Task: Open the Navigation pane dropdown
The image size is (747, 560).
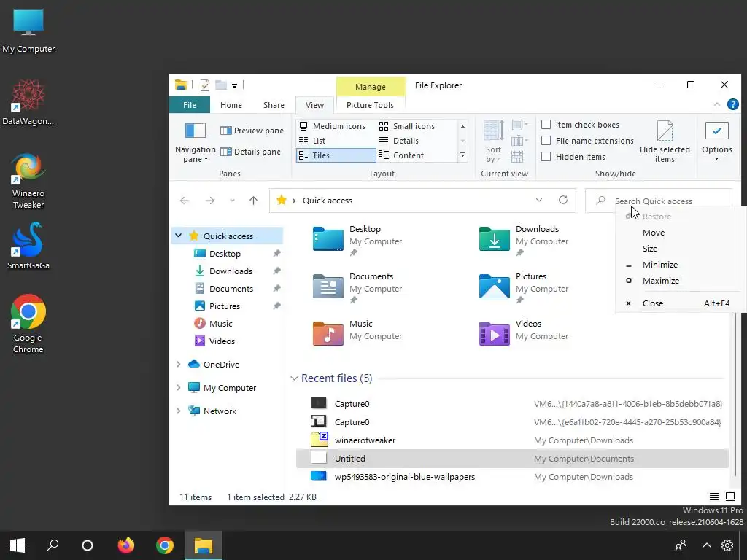Action: (x=196, y=142)
